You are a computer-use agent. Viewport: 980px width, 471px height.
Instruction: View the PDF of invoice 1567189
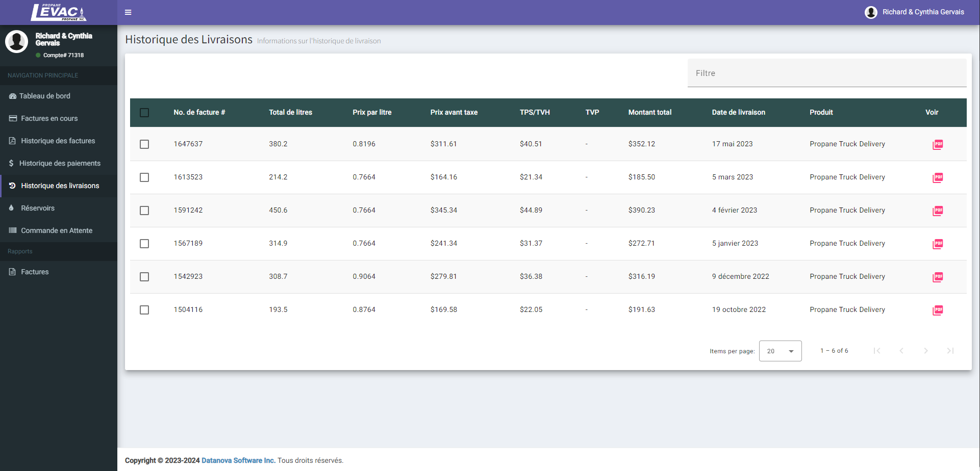point(938,244)
